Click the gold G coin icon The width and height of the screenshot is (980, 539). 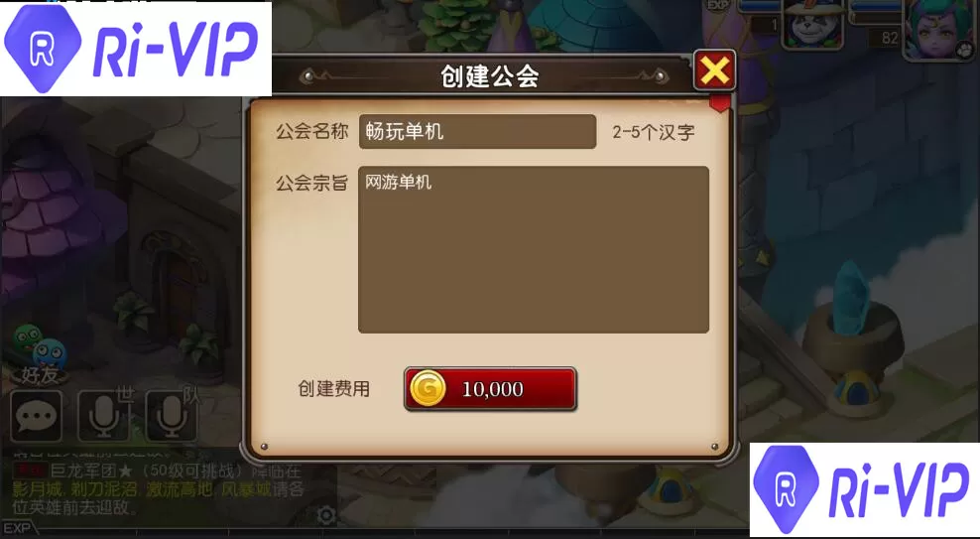428,388
